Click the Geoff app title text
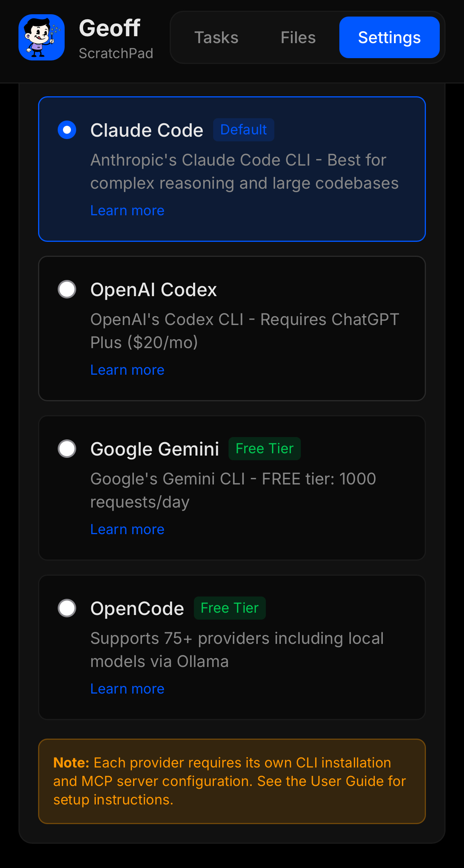 coord(110,28)
